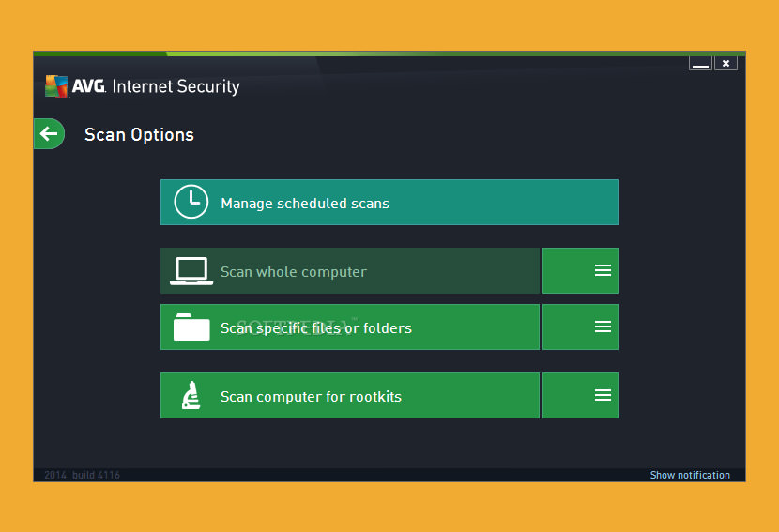Click the 2014 build 4116 version text
Image resolution: width=779 pixels, height=532 pixels.
click(83, 475)
